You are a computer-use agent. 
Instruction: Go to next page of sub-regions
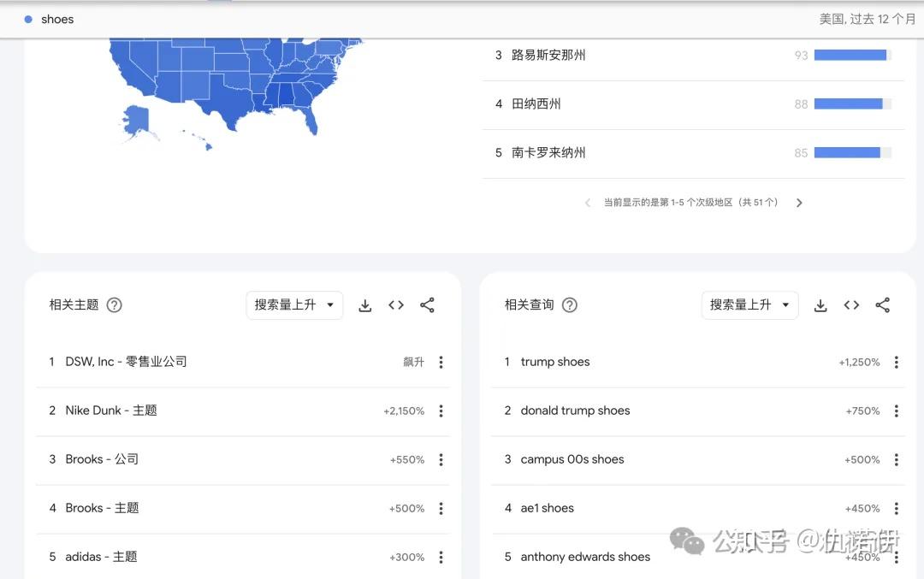coord(799,204)
